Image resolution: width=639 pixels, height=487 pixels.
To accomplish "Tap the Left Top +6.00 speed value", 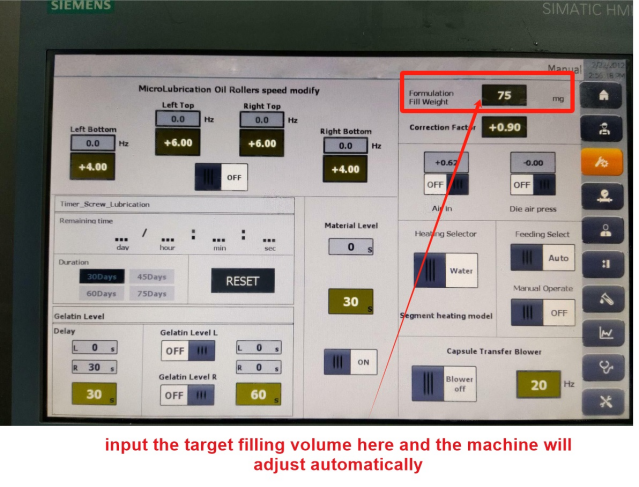I will click(x=178, y=143).
